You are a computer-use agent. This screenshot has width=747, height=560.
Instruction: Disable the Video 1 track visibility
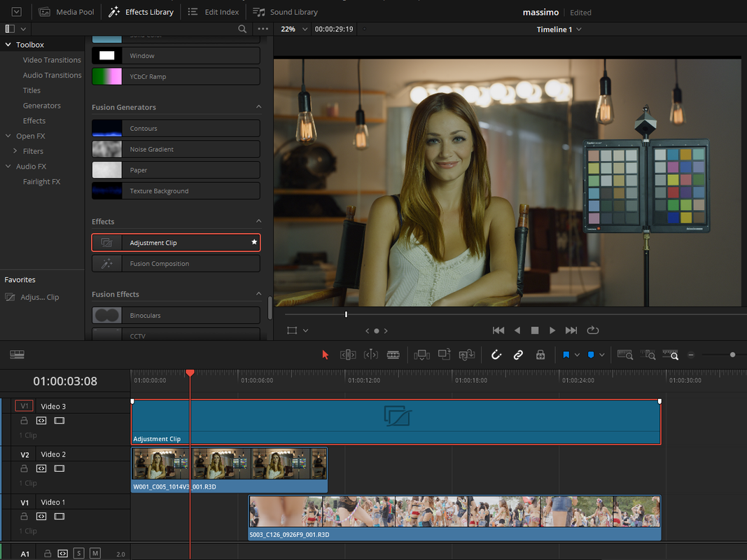[59, 516]
